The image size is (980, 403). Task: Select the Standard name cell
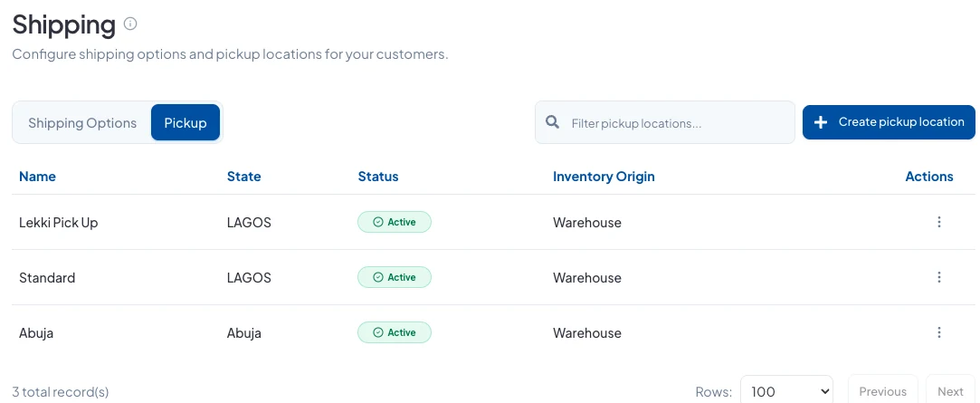[47, 277]
